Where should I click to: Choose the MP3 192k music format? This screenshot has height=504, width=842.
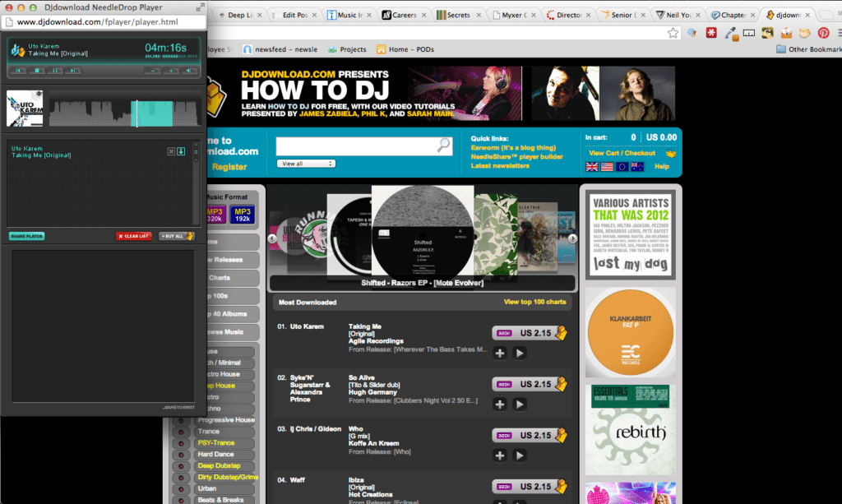[243, 215]
